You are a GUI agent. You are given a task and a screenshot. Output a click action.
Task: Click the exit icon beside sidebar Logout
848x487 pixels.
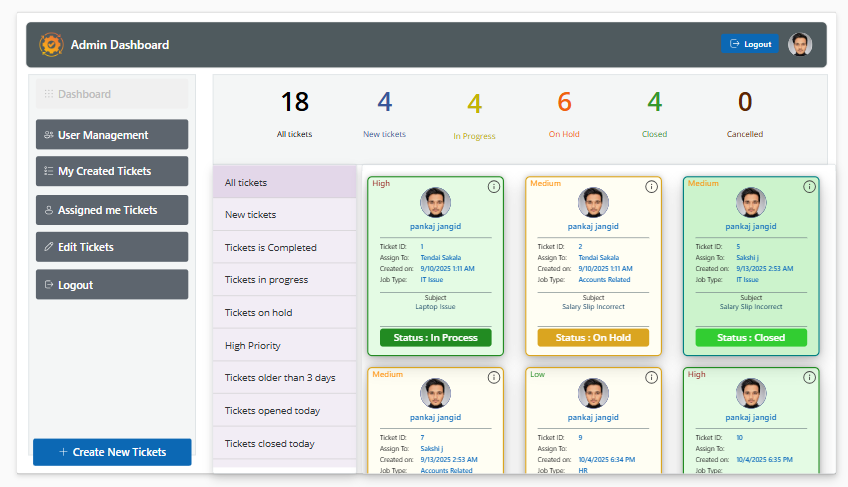[x=49, y=285]
